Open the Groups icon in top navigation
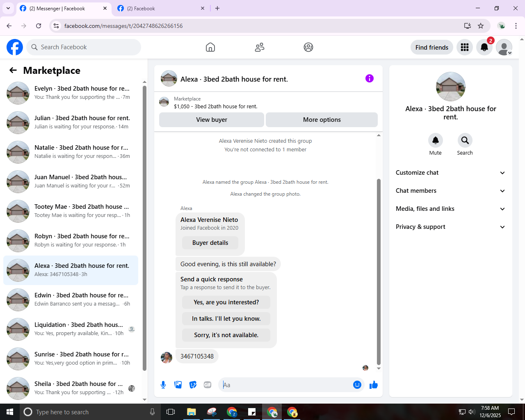This screenshot has width=525, height=420. tap(308, 47)
